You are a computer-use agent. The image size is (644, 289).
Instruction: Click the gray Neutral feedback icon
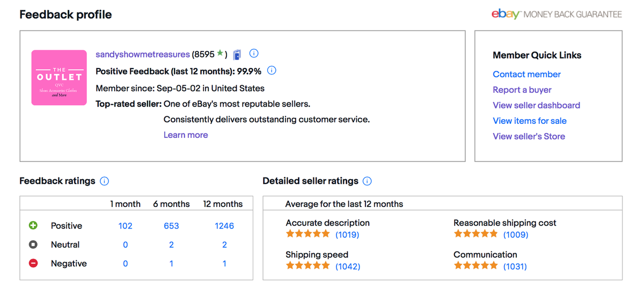(x=33, y=244)
